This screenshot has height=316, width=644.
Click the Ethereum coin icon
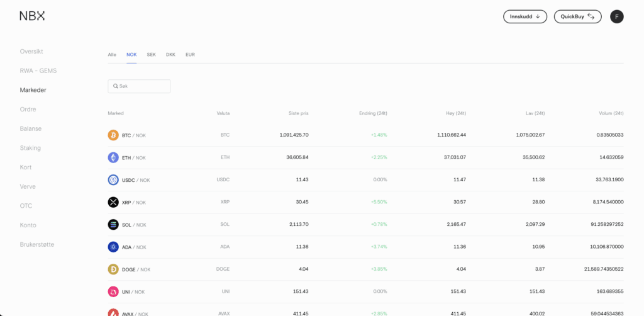113,157
